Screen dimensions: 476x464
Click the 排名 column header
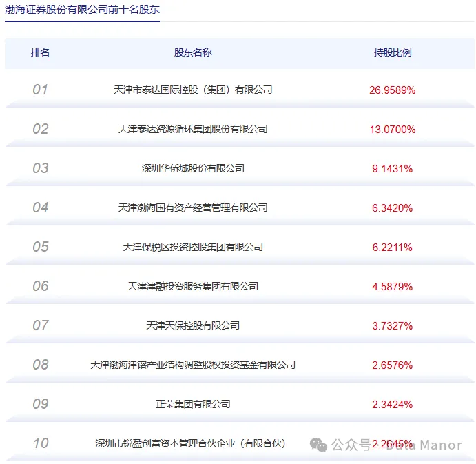click(40, 52)
